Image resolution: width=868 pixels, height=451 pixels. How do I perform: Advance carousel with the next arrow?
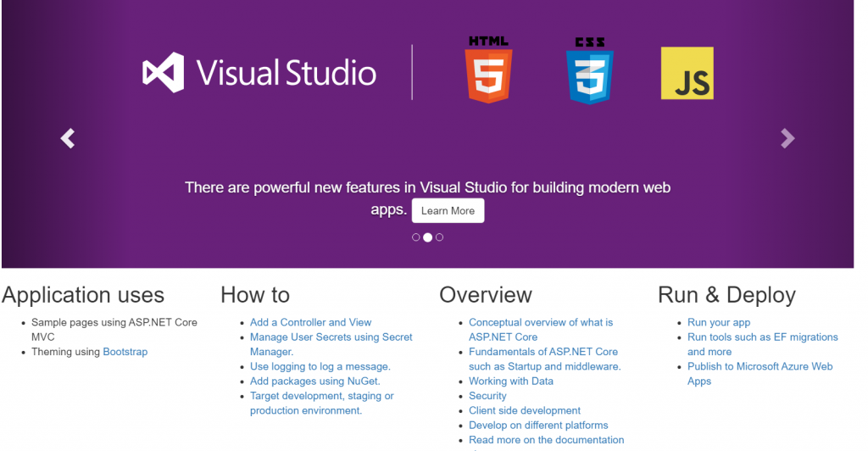click(787, 138)
